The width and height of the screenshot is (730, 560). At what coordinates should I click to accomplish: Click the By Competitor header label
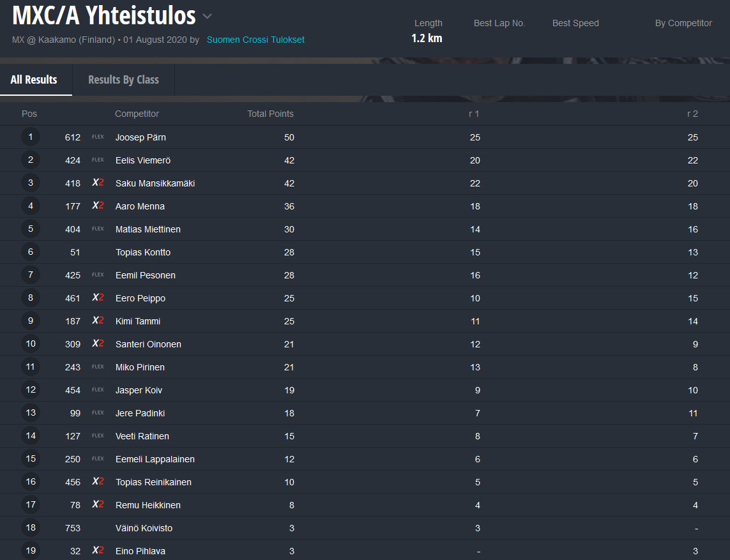click(683, 23)
